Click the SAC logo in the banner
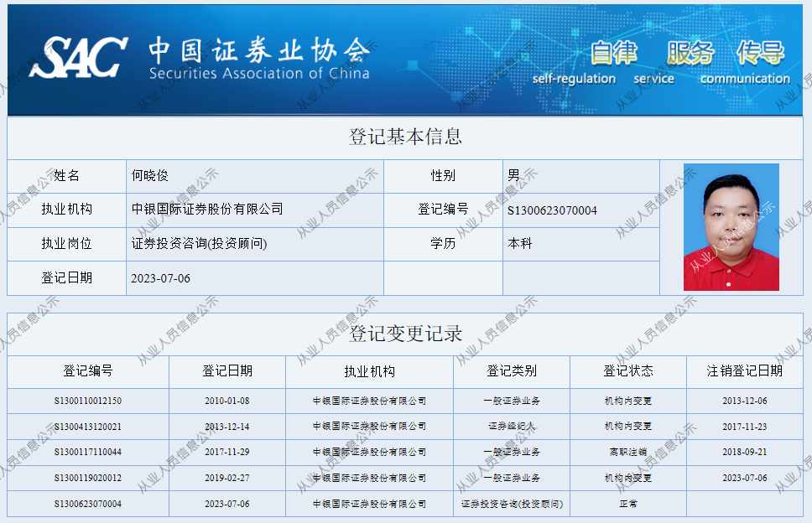Image resolution: width=812 pixels, height=523 pixels. coord(79,57)
